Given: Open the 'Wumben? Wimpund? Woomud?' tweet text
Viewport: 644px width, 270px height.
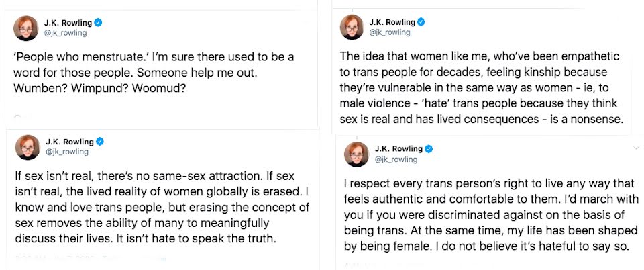Looking at the screenshot, I should [x=154, y=73].
